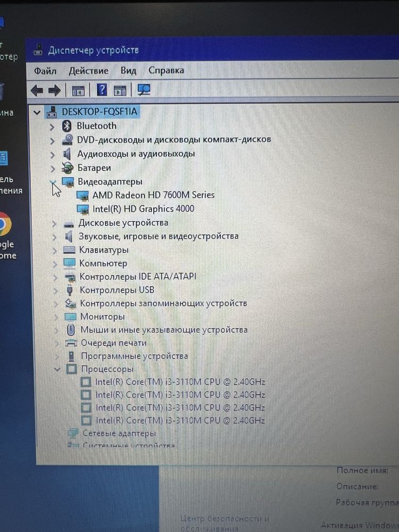Expand the Bluetooth category
Viewport: 399px width, 532px height.
[x=52, y=127]
